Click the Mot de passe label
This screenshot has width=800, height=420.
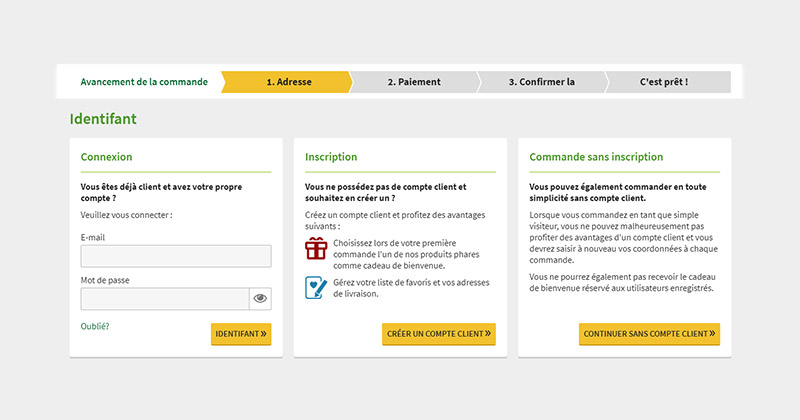105,280
